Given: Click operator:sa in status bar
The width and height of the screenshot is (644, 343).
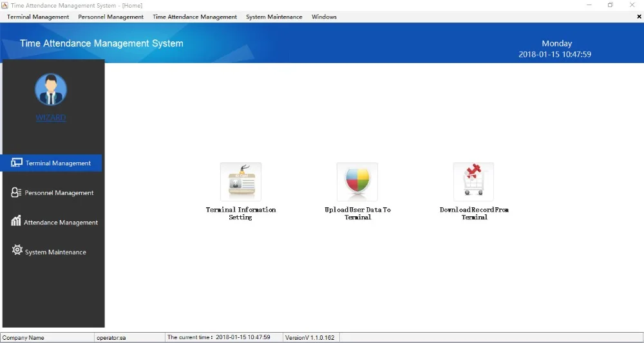Looking at the screenshot, I should point(111,338).
